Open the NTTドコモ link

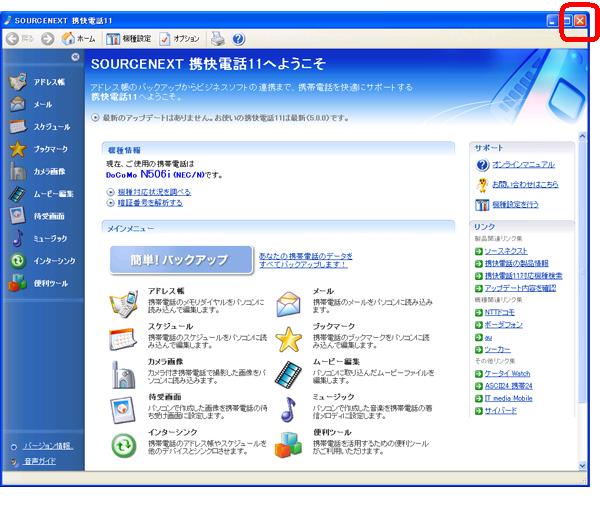pos(499,312)
